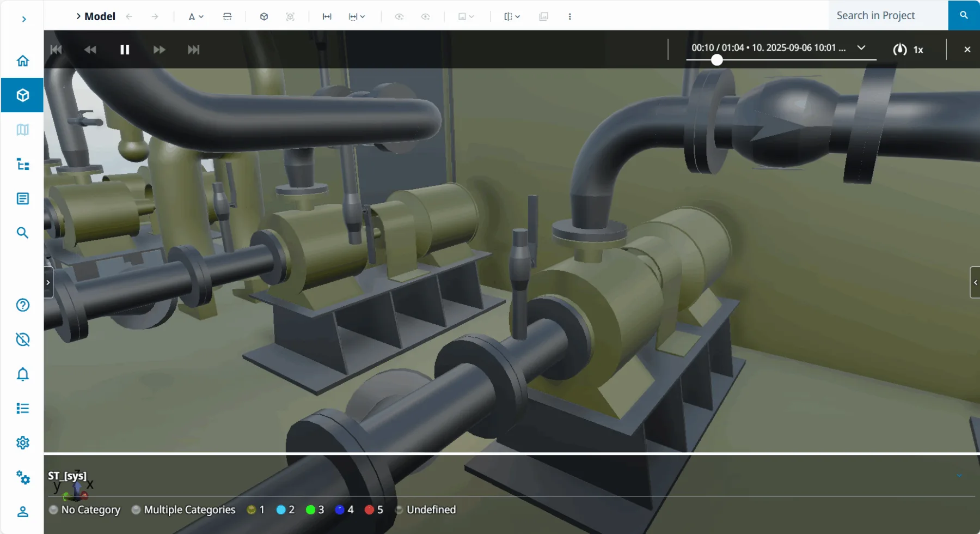Open the settings gear in sidebar

[22, 442]
